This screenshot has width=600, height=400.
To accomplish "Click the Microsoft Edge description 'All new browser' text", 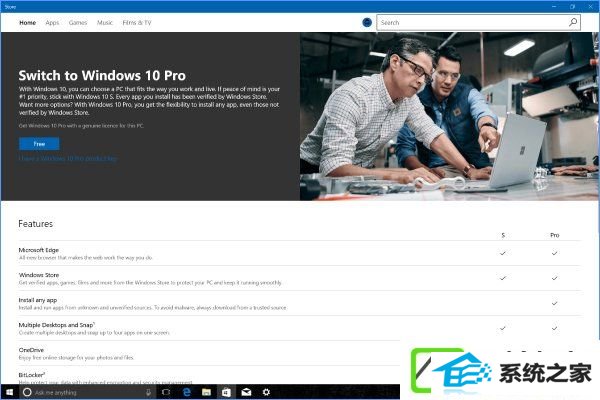I will [x=86, y=258].
